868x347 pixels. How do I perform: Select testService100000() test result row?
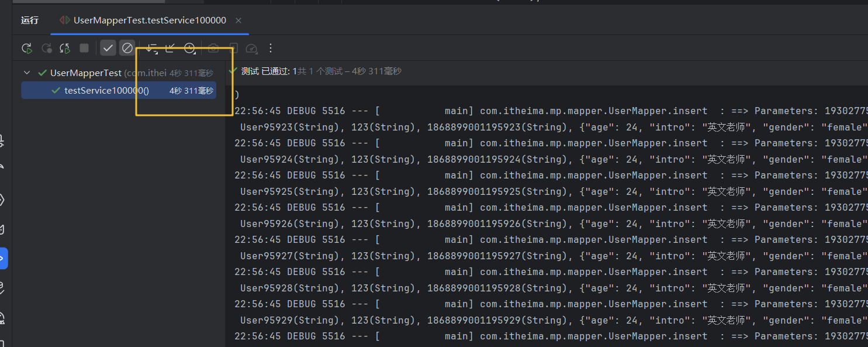click(106, 91)
